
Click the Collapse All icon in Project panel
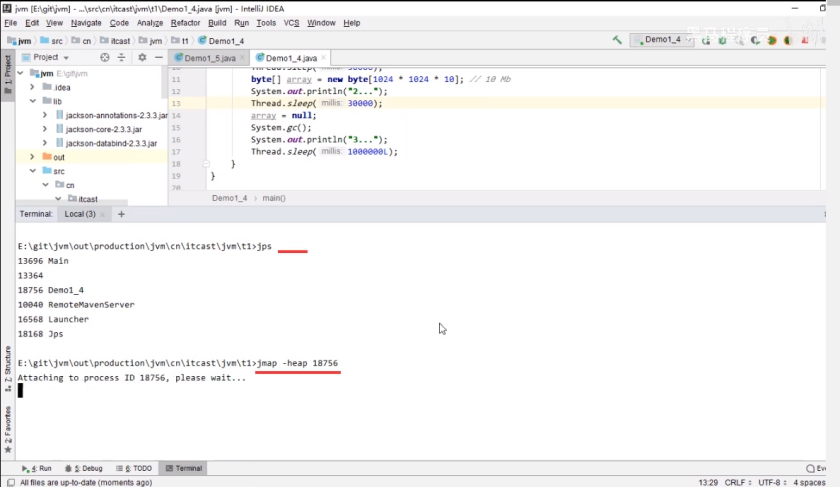pyautogui.click(x=122, y=57)
